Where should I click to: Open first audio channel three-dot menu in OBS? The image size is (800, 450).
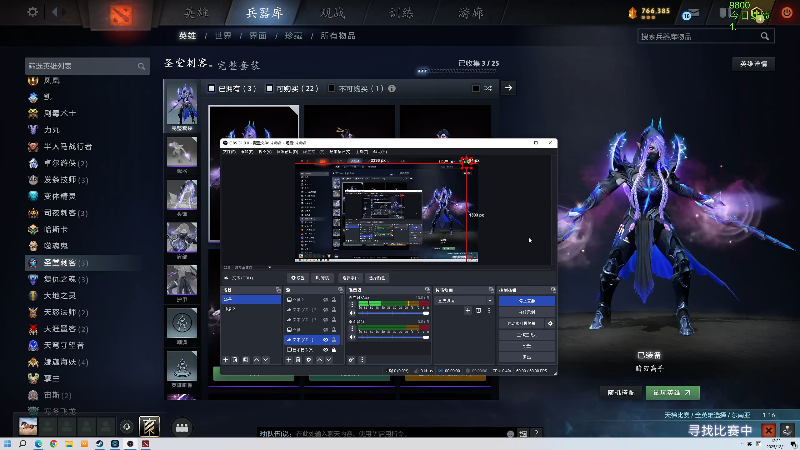click(x=352, y=305)
